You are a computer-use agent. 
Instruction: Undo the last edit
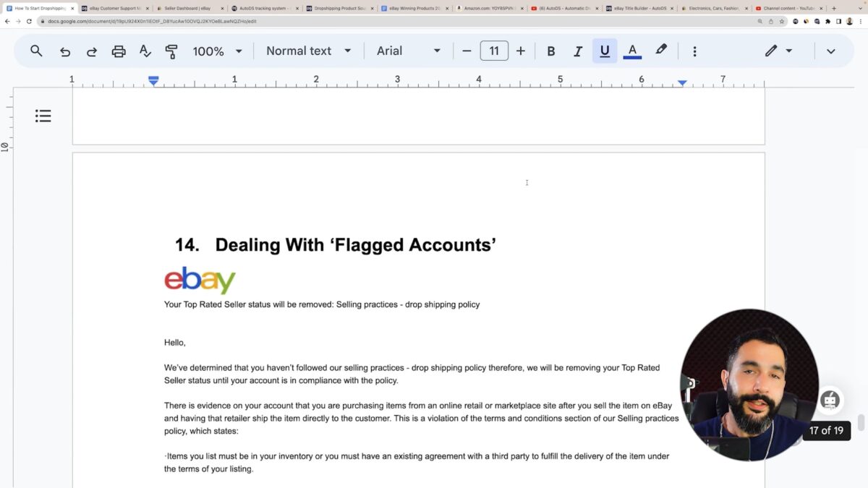point(65,51)
